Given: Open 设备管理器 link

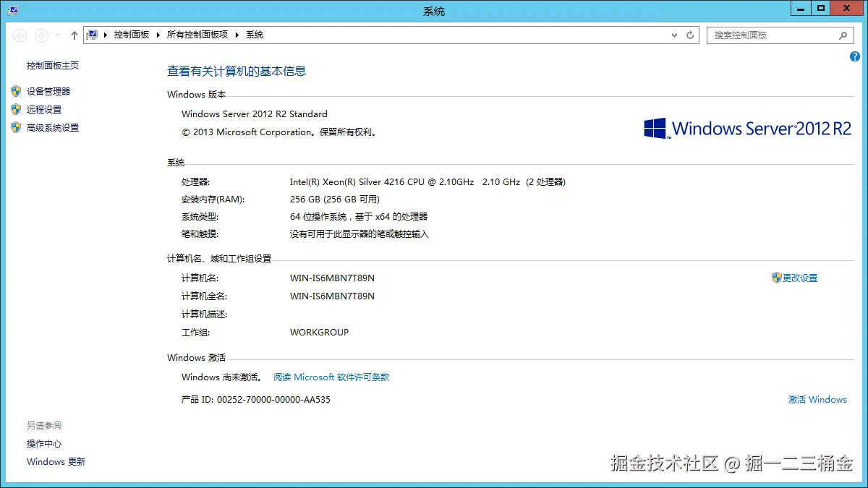Looking at the screenshot, I should (48, 92).
